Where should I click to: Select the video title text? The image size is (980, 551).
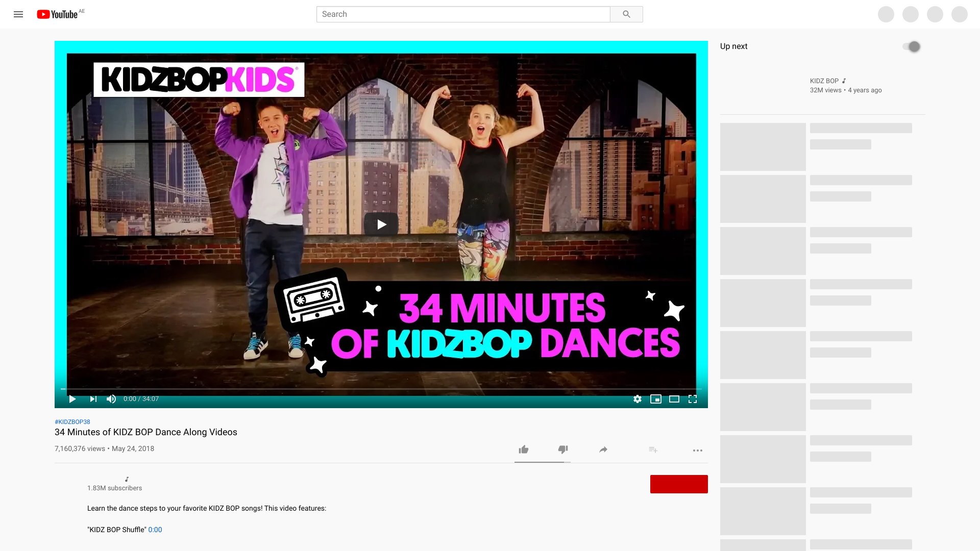(x=146, y=432)
